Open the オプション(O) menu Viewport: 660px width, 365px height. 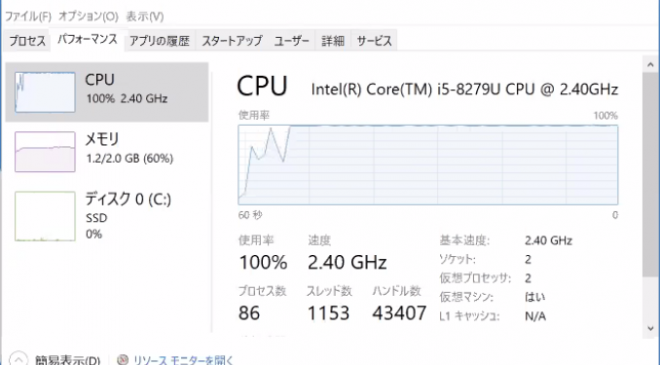88,16
